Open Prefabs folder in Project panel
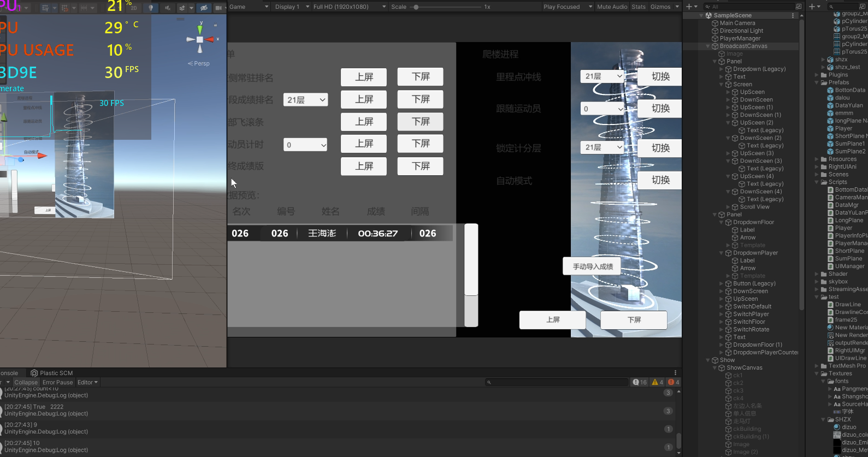 click(839, 82)
